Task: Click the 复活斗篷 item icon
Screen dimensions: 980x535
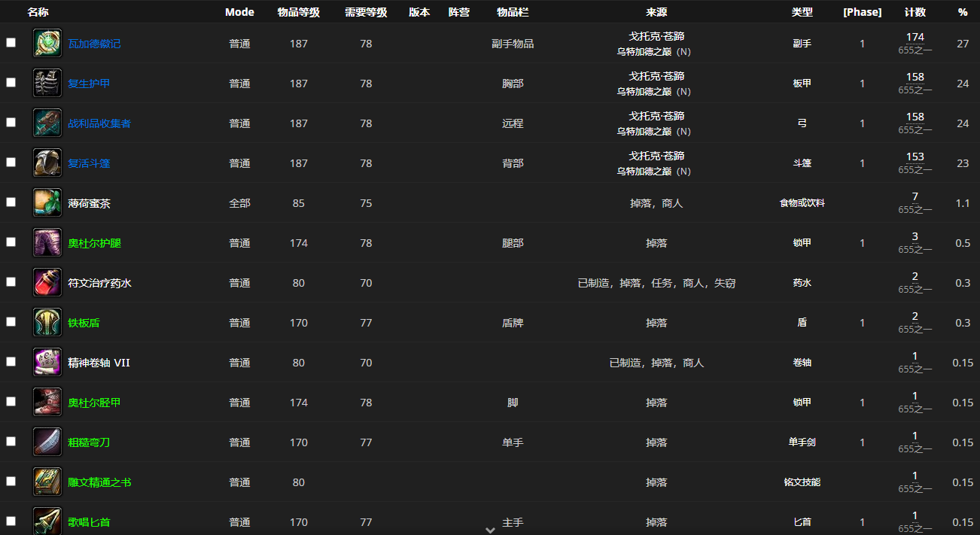Action: [x=47, y=163]
